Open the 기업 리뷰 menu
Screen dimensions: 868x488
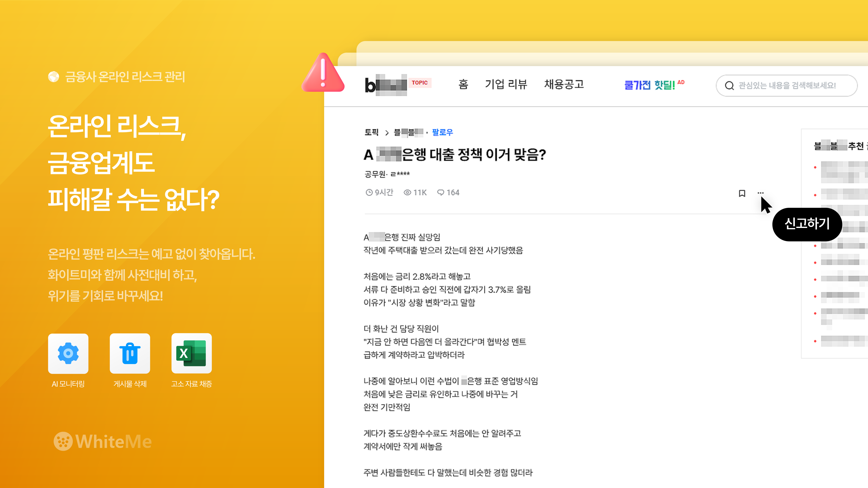click(x=506, y=84)
